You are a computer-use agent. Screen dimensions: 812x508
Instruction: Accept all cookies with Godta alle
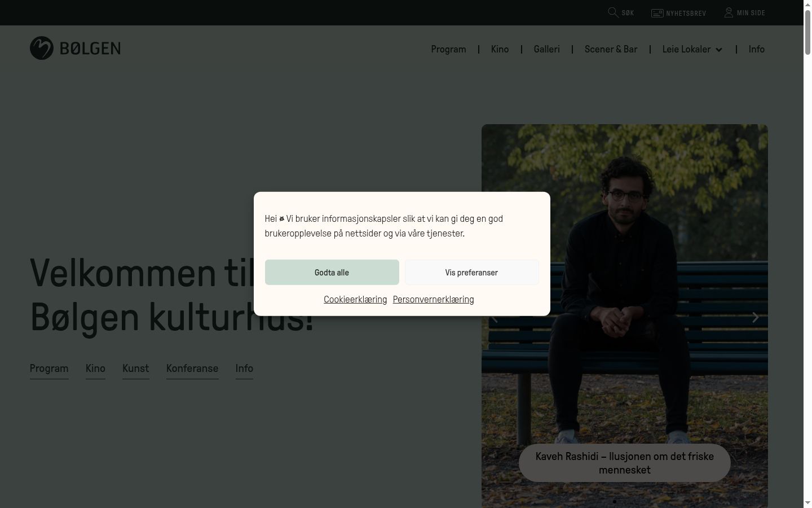332,272
